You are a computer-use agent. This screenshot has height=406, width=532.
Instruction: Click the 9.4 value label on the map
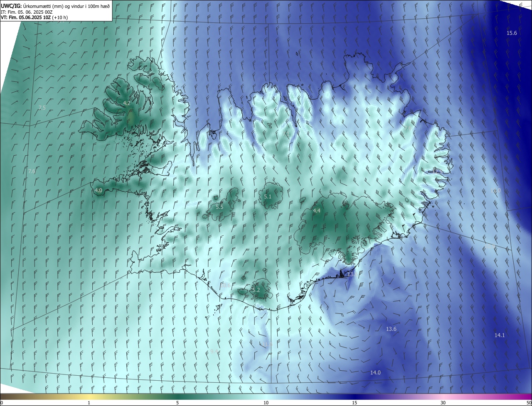[214, 351]
